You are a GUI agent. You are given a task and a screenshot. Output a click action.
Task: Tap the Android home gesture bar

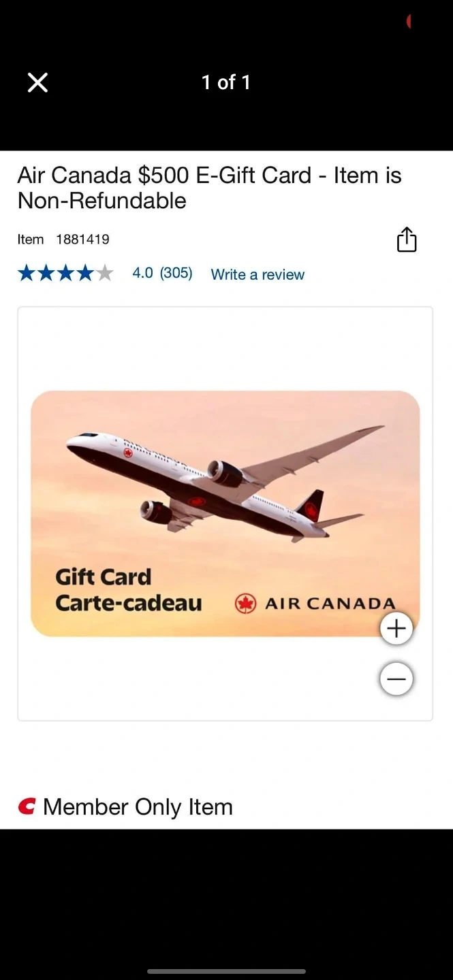tap(226, 971)
